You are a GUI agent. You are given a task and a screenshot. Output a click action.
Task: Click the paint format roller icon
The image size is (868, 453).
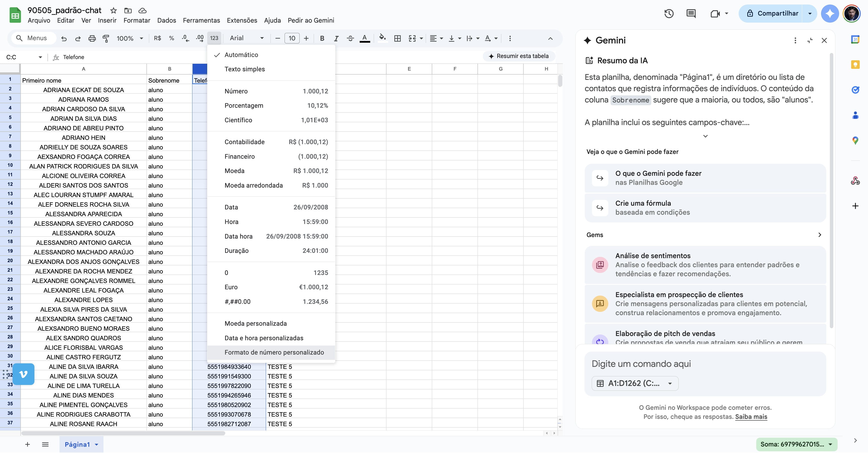pos(106,38)
